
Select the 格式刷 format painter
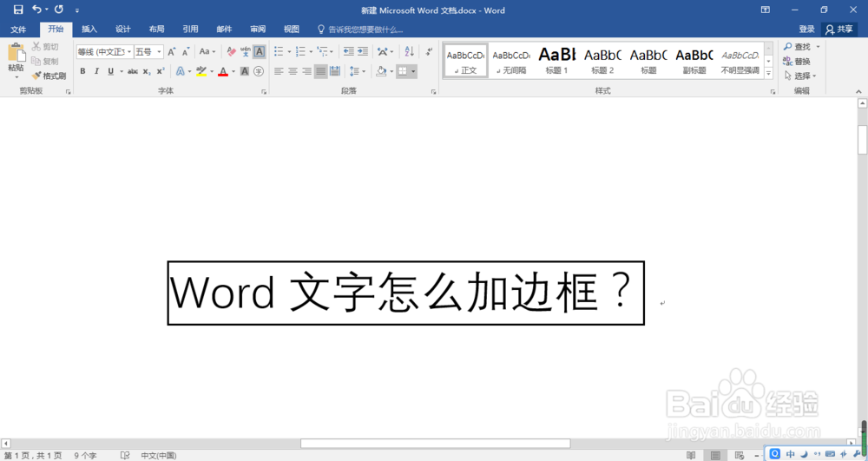(49, 76)
